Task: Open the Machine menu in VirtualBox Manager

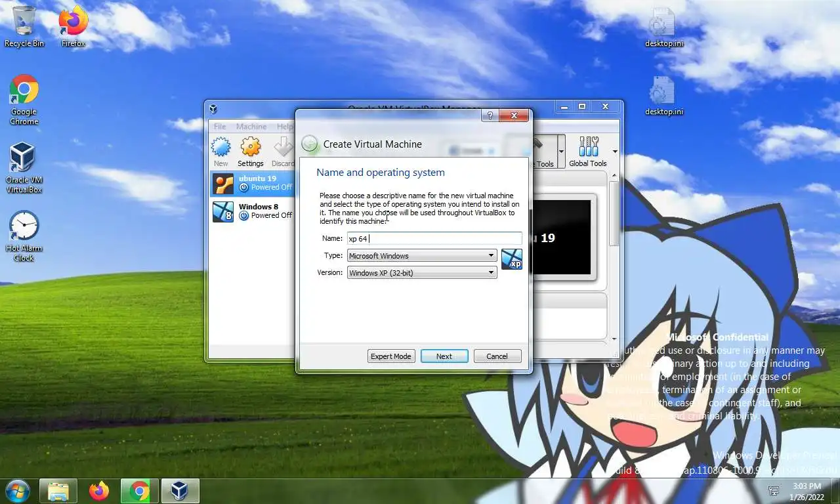Action: pos(251,127)
